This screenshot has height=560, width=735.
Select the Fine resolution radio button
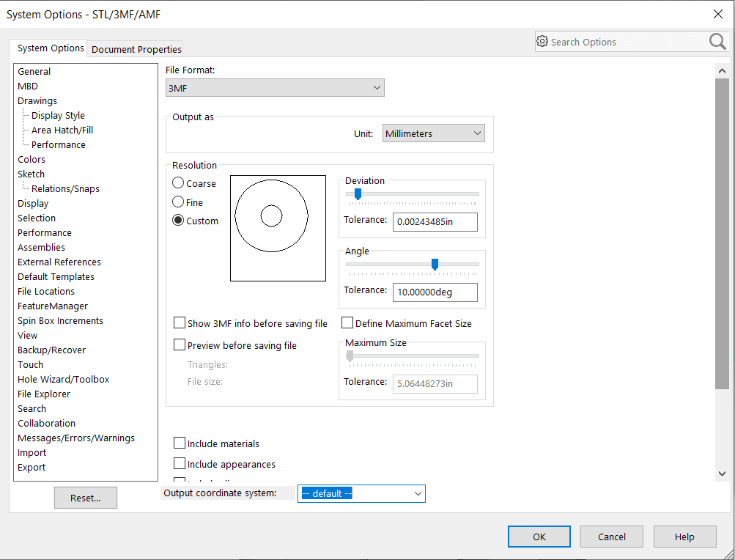[178, 202]
